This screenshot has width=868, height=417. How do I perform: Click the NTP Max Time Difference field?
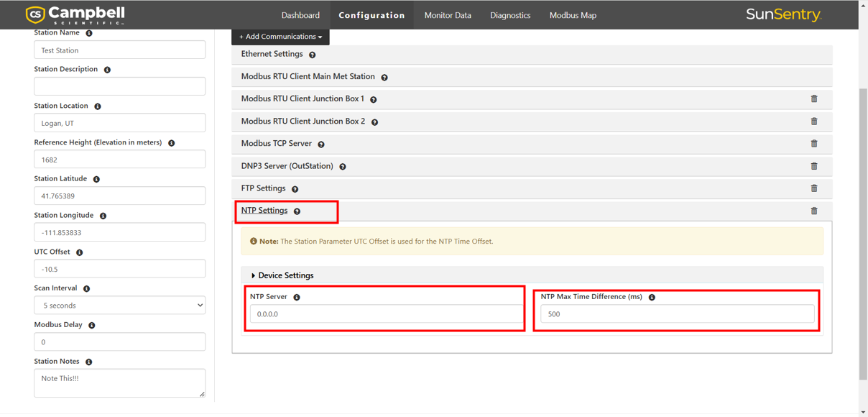(x=677, y=314)
